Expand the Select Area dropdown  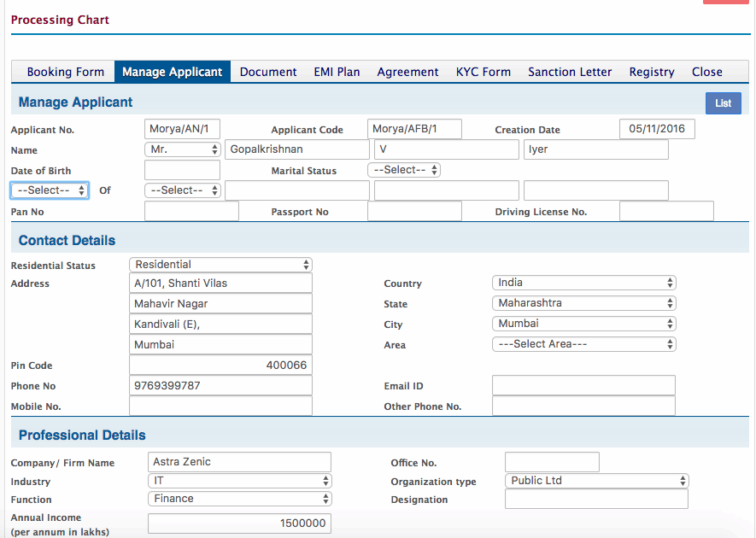[x=583, y=343]
